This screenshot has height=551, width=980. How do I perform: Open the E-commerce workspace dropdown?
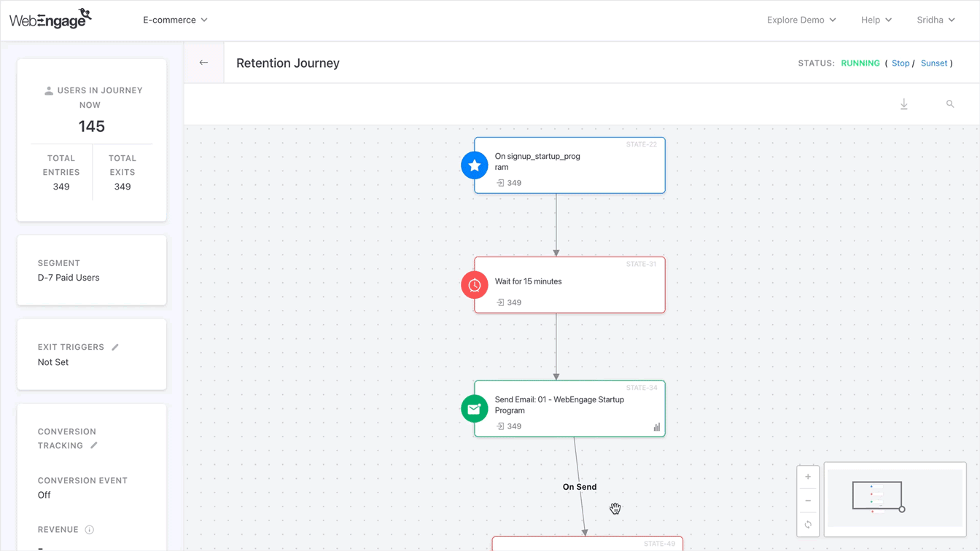(175, 20)
